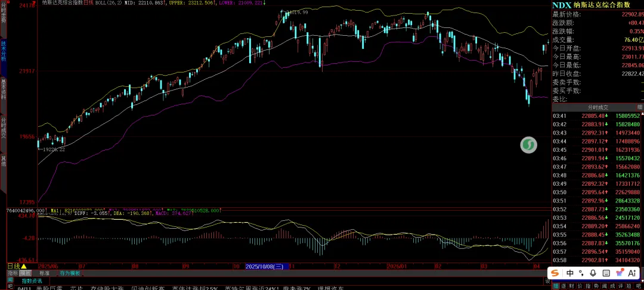Select the 03:41 trade row

click(597, 116)
